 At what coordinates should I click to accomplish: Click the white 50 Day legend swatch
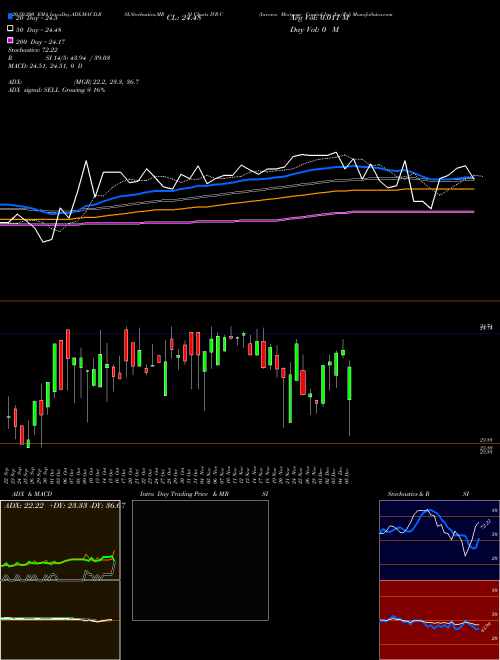coord(11,28)
